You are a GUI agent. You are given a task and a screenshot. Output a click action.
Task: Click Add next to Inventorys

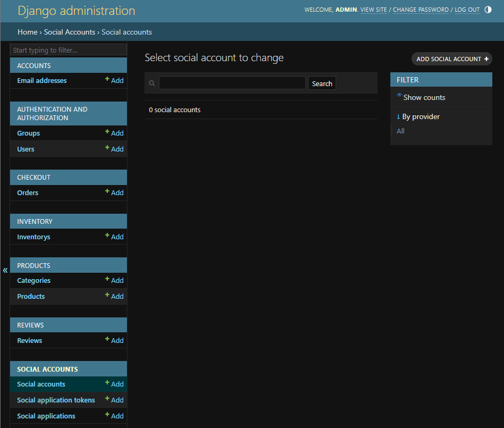[114, 237]
